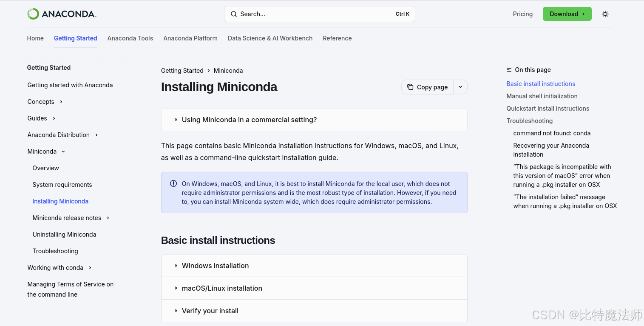
Task: Focus the Search input field
Action: pos(319,14)
